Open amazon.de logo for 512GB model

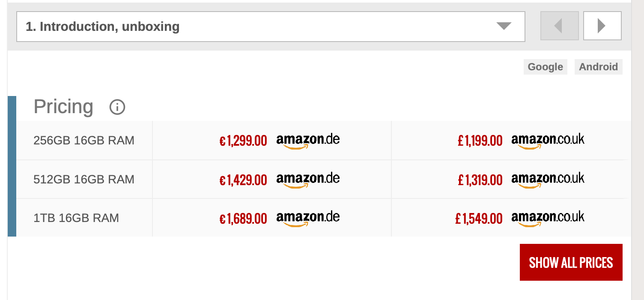308,179
